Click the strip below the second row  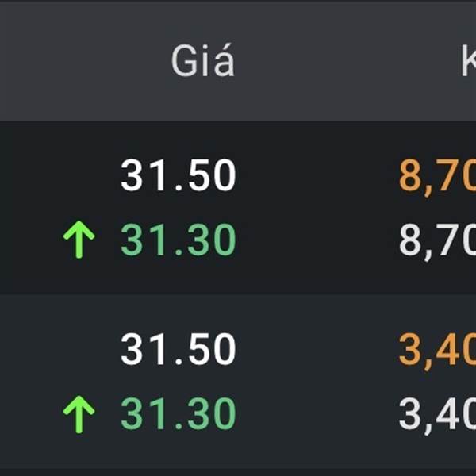238,468
